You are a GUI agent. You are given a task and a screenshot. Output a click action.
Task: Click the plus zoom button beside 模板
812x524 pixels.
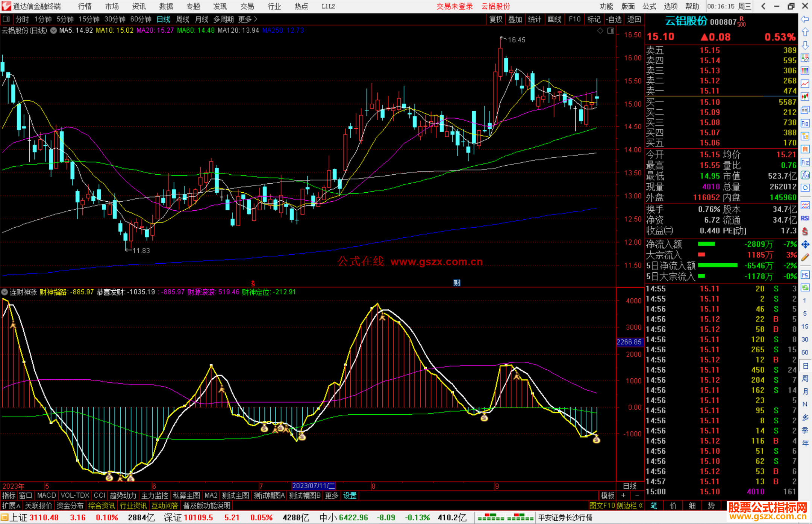click(x=623, y=495)
